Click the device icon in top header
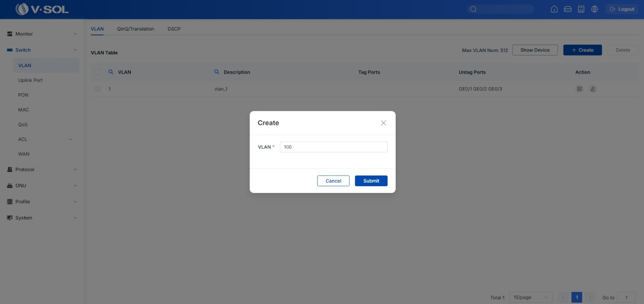644x304 pixels. (568, 9)
